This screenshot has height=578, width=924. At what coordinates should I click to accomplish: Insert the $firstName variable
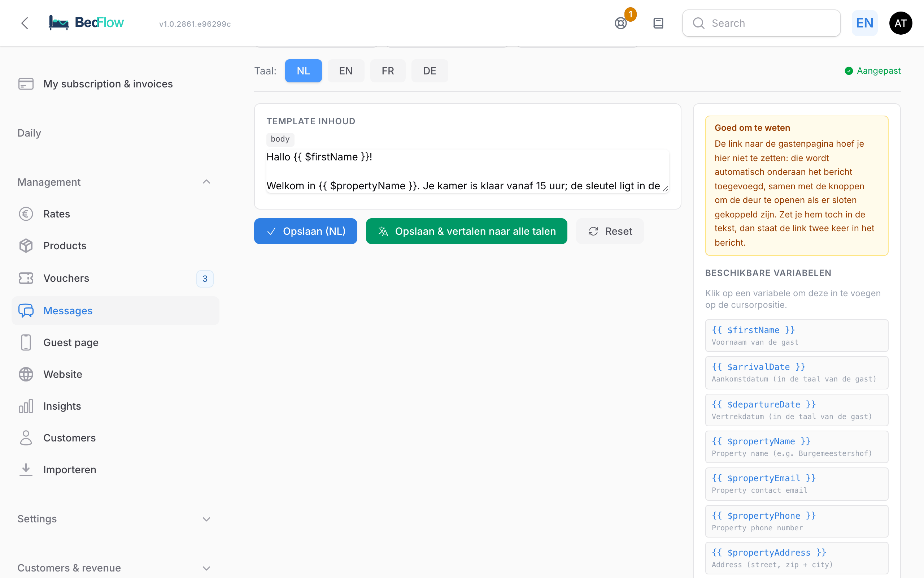[797, 336]
